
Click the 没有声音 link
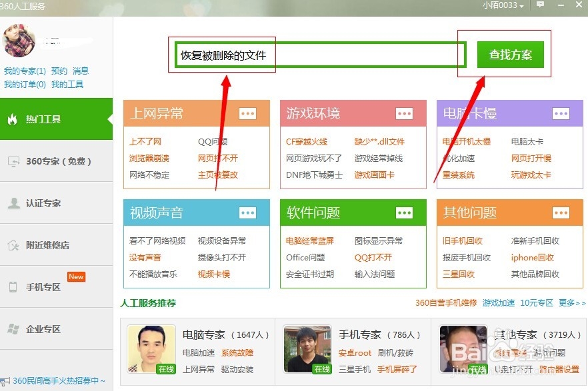pyautogui.click(x=145, y=257)
